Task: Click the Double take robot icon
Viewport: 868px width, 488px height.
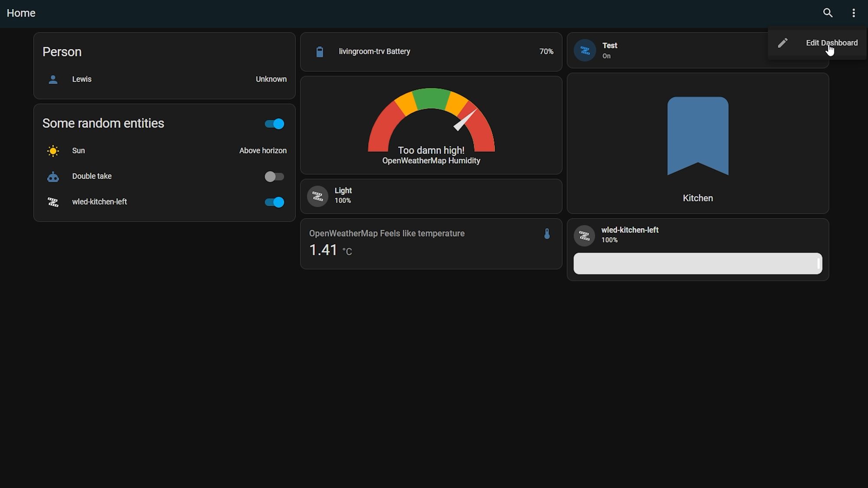Action: 53,176
